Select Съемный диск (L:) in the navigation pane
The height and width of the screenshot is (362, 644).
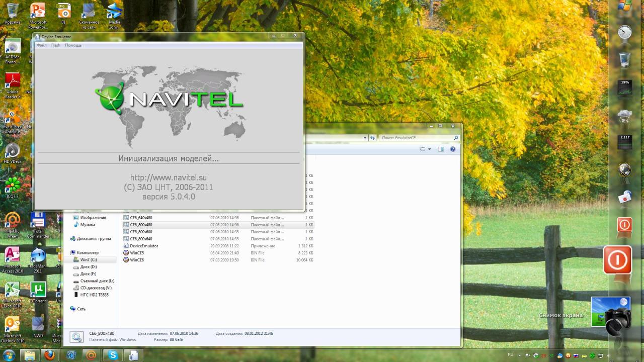coord(97,281)
